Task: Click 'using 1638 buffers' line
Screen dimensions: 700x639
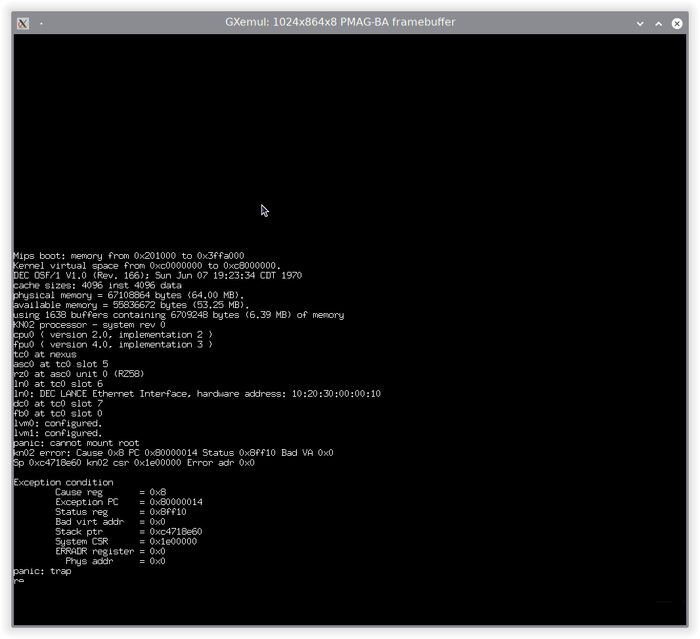Action: [179, 315]
